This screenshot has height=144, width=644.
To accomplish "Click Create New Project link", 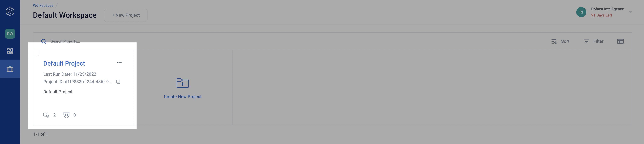I will point(182,97).
